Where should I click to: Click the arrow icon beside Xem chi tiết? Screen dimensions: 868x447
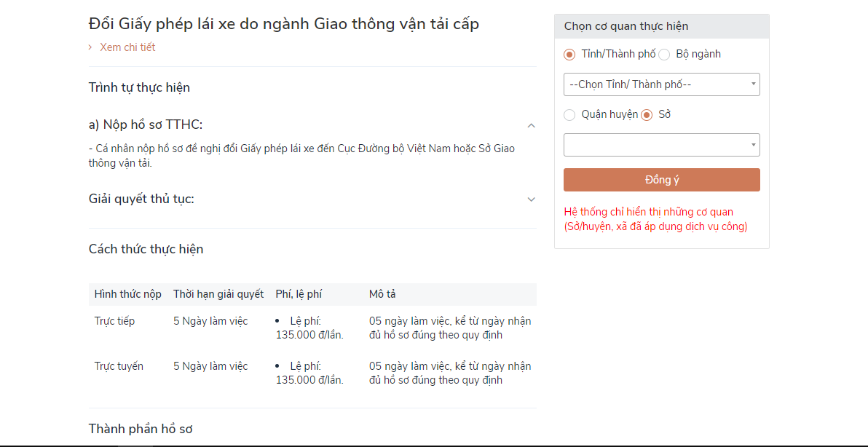[x=90, y=47]
